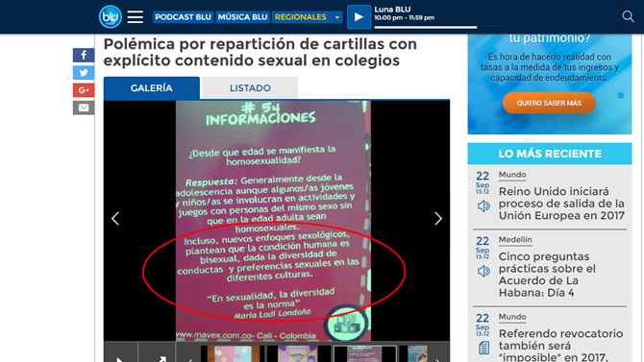This screenshot has height=362, width=644.
Task: Share article by email
Action: click(x=84, y=108)
